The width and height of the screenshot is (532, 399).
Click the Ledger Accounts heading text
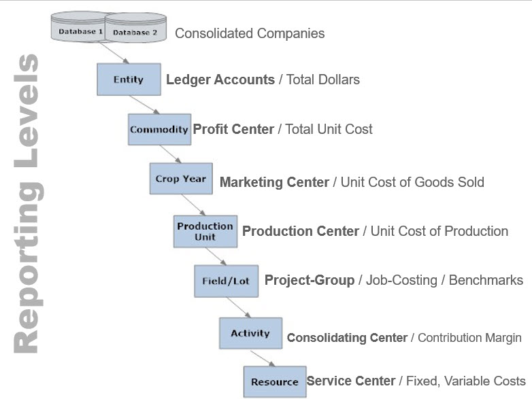tap(220, 80)
